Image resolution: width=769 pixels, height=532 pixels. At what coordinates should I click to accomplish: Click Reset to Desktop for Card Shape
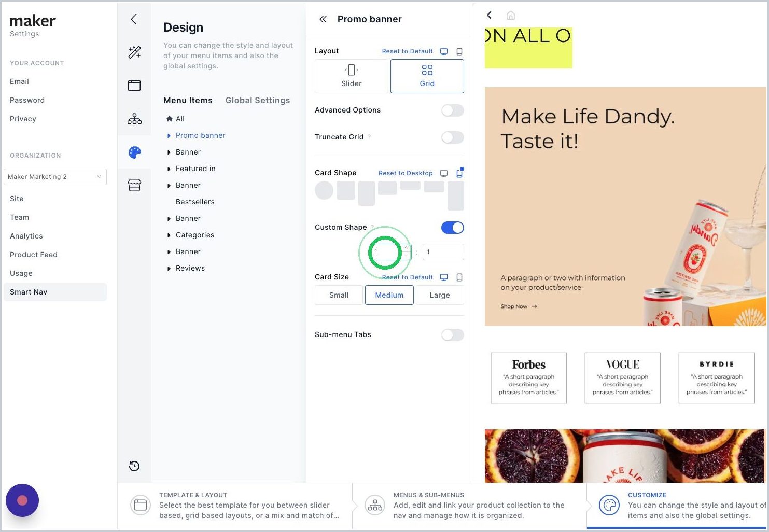[406, 173]
